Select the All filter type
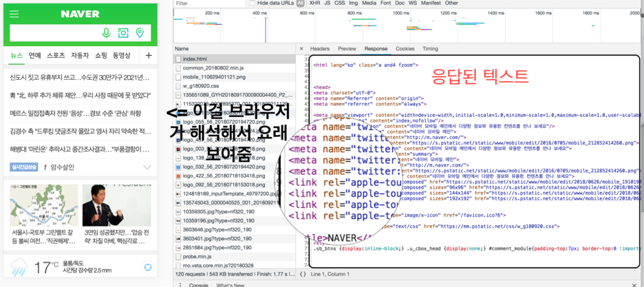Screen dimensions: 644x287 301,3
